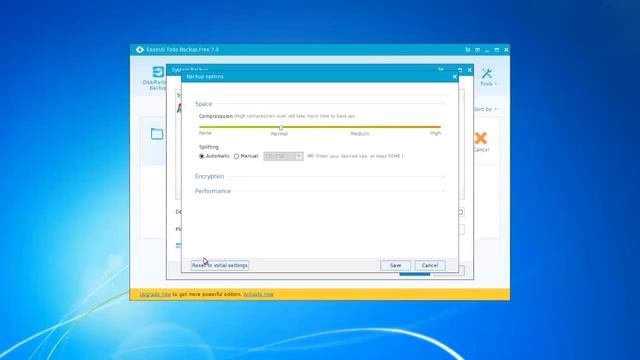
Task: Click shopping cart icon in main title bar
Action: click(x=468, y=50)
